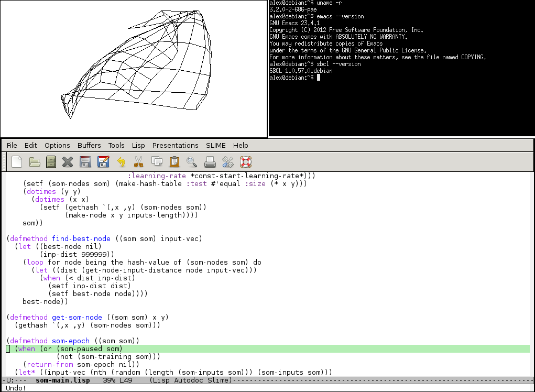This screenshot has width=535, height=392.
Task: Click the find-best-node method name
Action: [x=81, y=238]
